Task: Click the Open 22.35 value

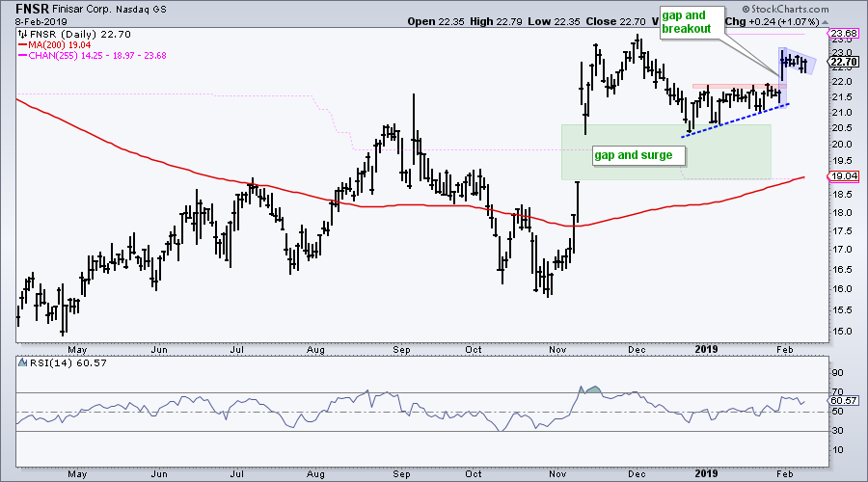Action: tap(436, 21)
